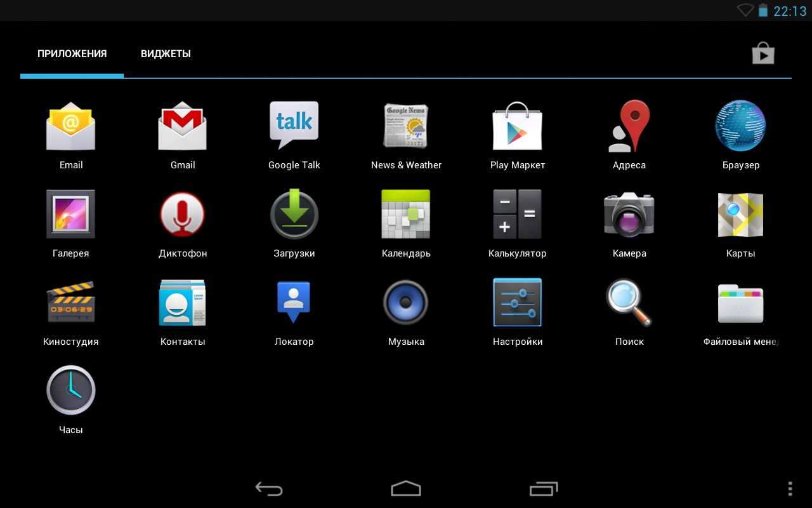Launch Play Маркет app icon
The width and height of the screenshot is (812, 508).
pos(518,126)
